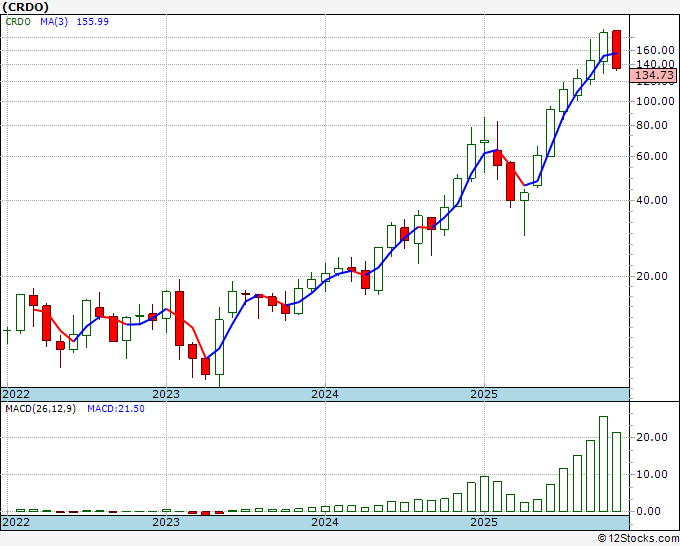Click the 134.73 current price tag
680x546 pixels.
654,75
